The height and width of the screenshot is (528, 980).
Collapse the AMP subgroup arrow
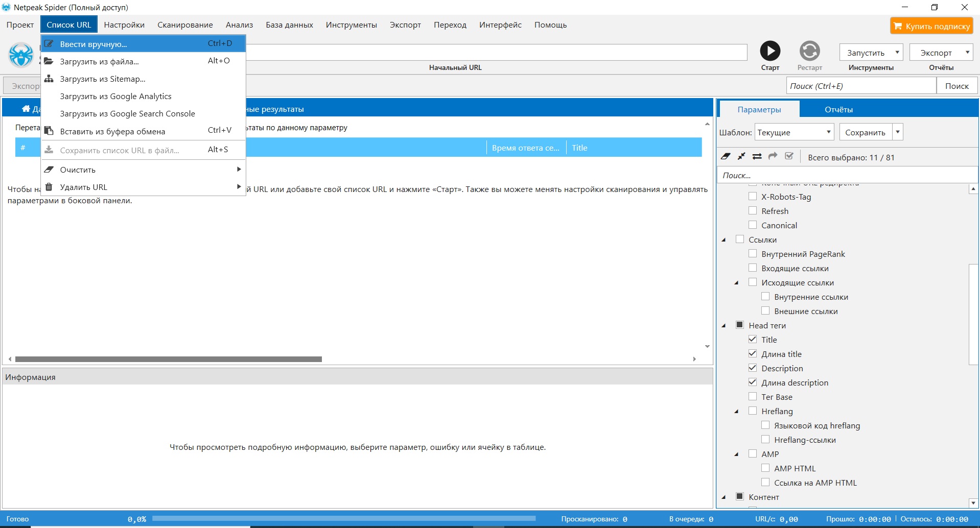tap(737, 454)
